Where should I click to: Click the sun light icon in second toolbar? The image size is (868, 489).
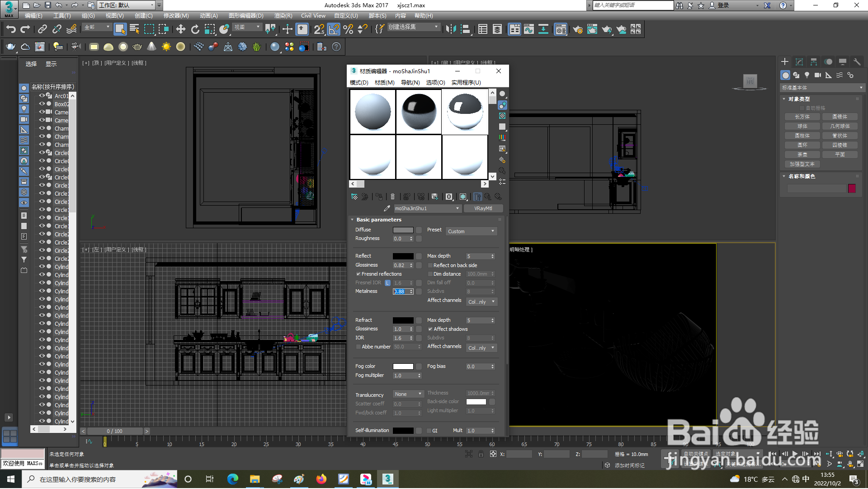tap(166, 47)
